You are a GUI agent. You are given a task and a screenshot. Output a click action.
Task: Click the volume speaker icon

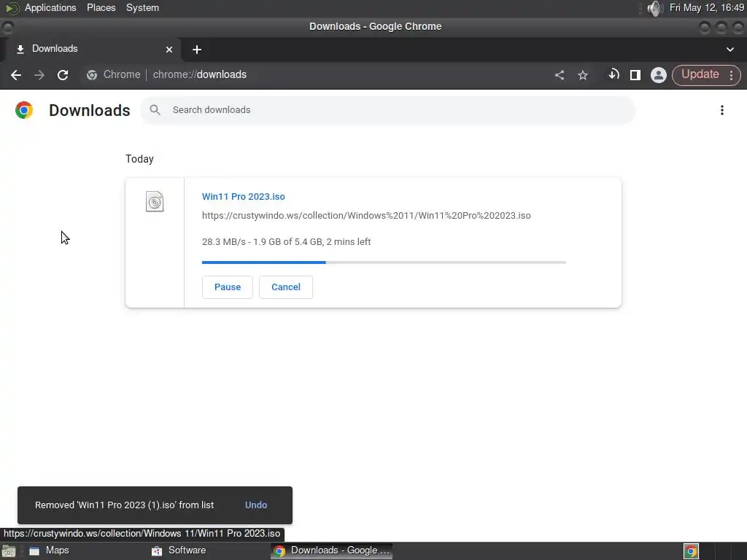(656, 8)
